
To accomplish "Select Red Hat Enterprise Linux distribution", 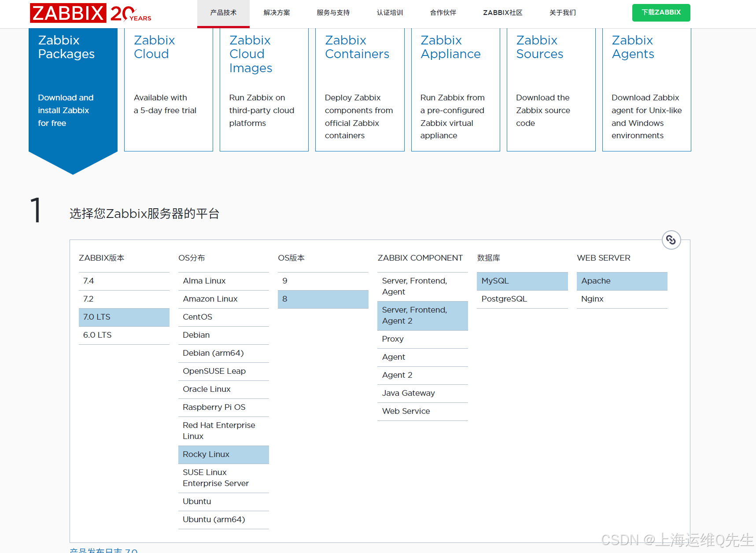I will click(x=224, y=431).
